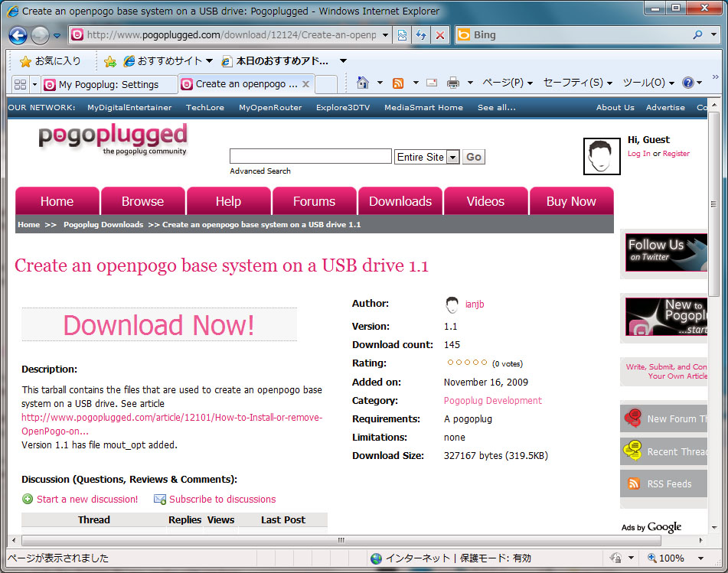
Task: Click the Download Now! button
Action: 158,325
